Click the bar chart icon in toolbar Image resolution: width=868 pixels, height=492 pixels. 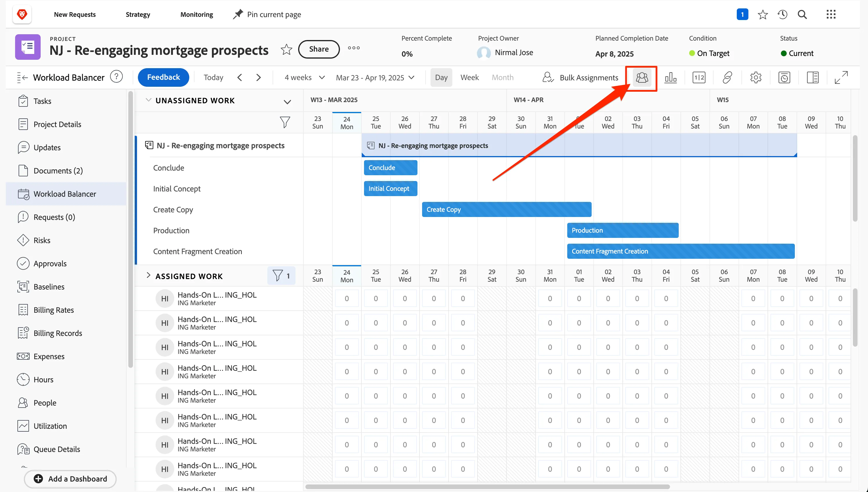click(x=670, y=78)
